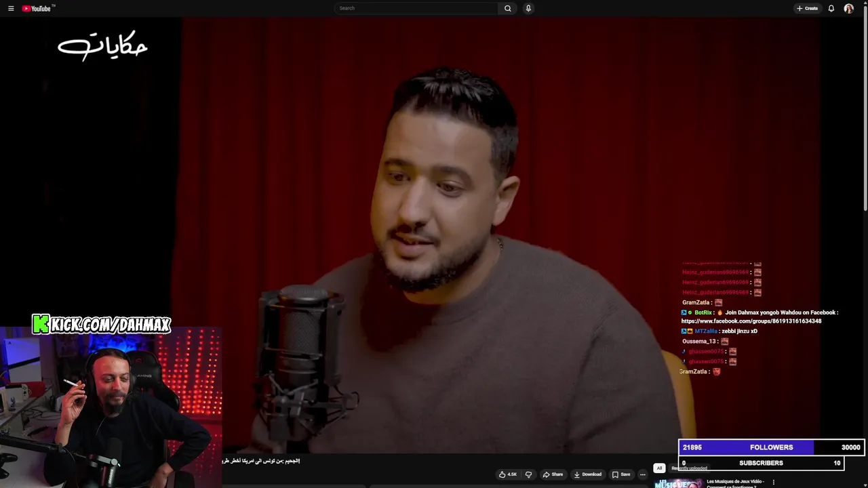Dislike the video with thumbs-down

(x=528, y=474)
